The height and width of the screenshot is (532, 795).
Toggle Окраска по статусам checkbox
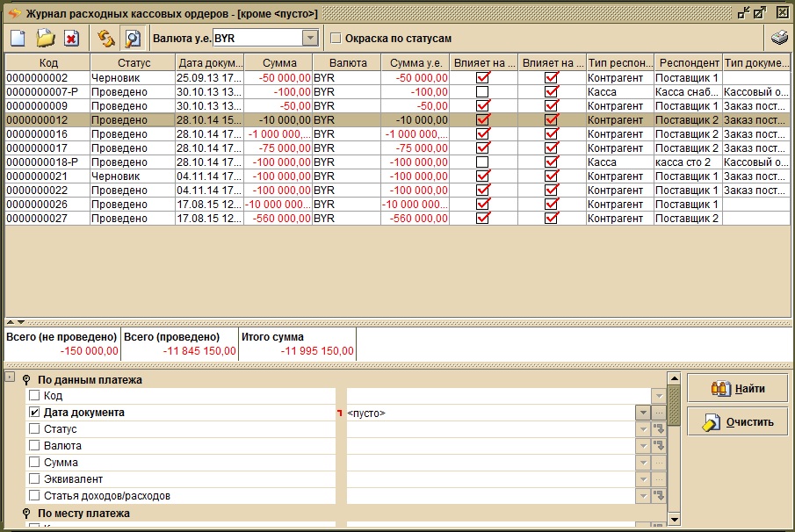[336, 38]
